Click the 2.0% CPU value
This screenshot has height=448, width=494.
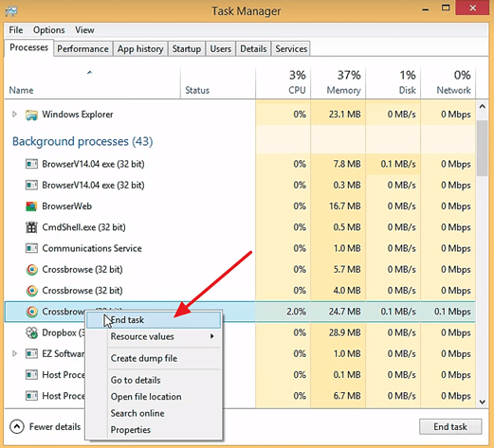point(296,312)
